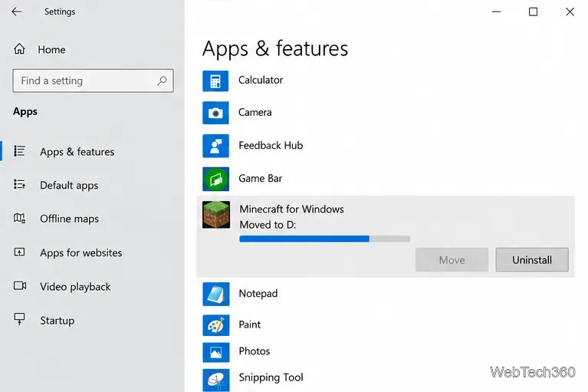Screen dimensions: 588x392
Task: Select the Snipping Tool app icon
Action: tap(215, 380)
